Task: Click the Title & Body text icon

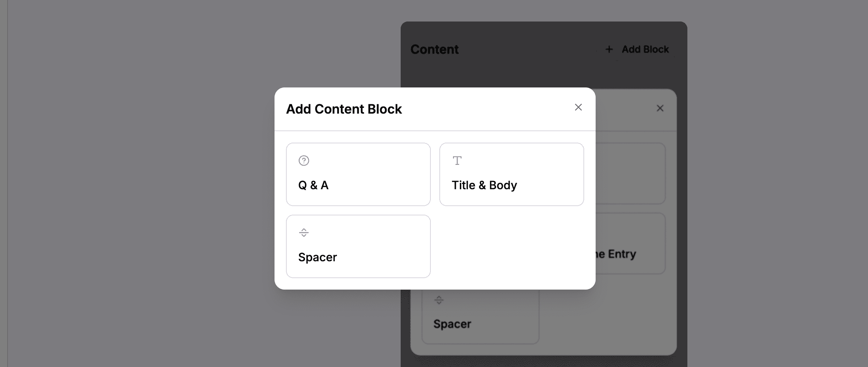Action: (x=457, y=161)
